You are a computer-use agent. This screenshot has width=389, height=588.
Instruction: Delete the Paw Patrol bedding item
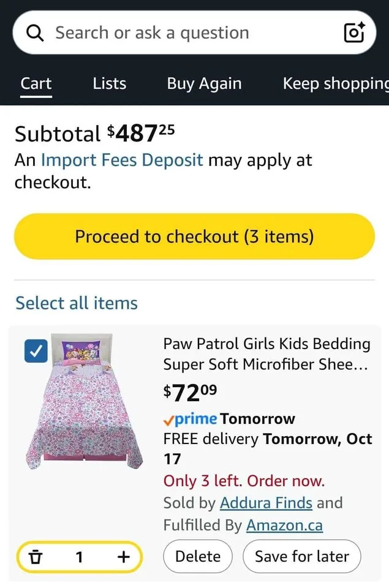tap(197, 556)
